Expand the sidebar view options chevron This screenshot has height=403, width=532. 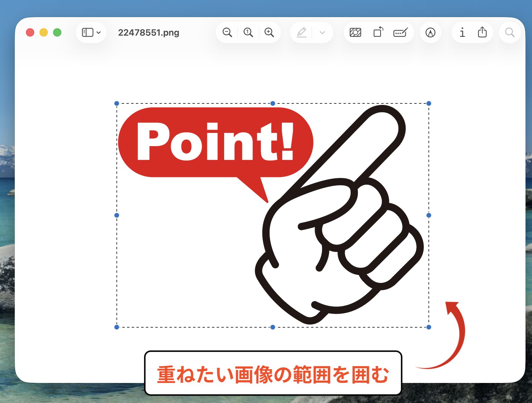tap(99, 32)
